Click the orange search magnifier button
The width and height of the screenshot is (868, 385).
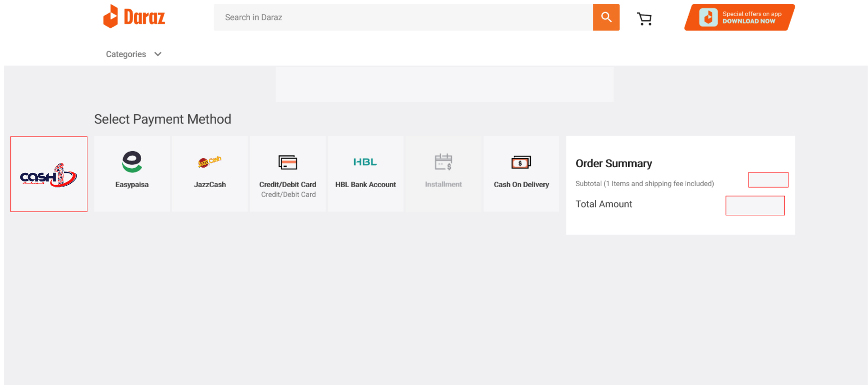pyautogui.click(x=606, y=17)
